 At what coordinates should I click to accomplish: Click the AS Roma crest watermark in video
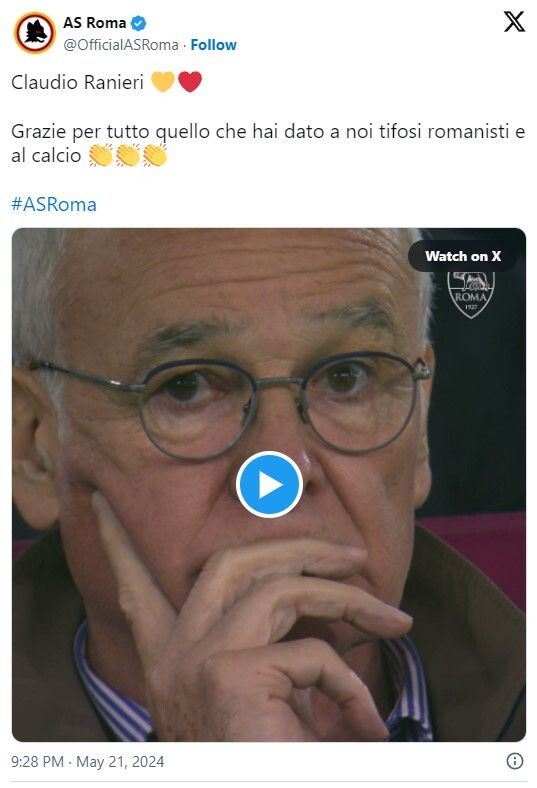(x=471, y=294)
